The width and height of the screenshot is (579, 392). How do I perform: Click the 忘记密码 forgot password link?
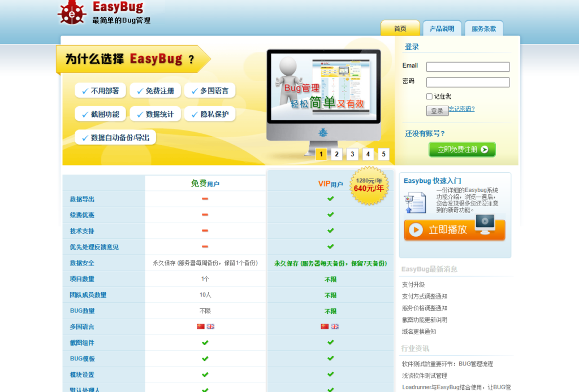(x=462, y=109)
